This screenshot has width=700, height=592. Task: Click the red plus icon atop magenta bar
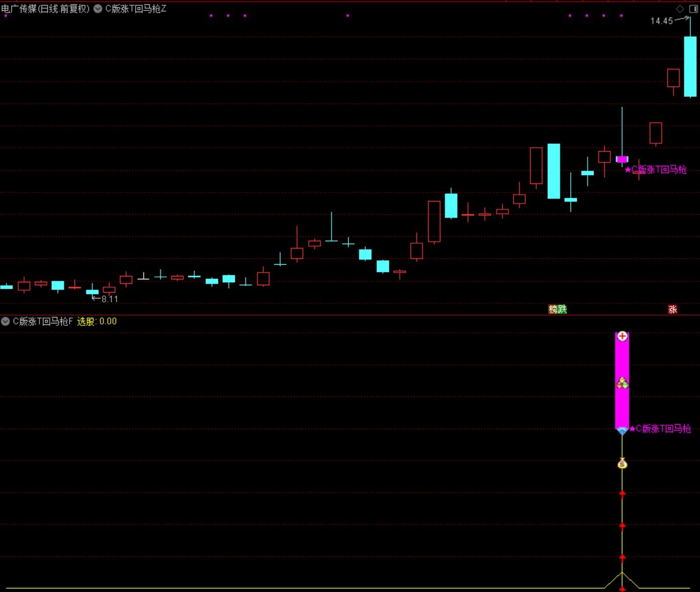622,336
